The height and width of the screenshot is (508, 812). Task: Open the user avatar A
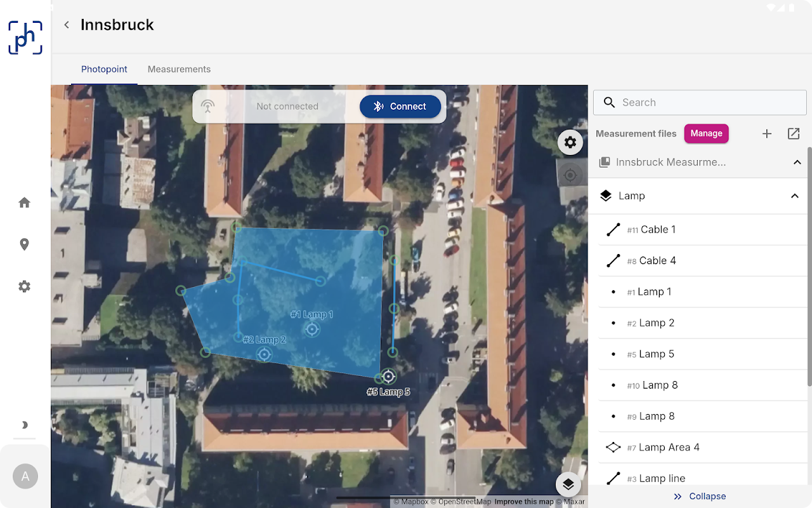tap(25, 476)
